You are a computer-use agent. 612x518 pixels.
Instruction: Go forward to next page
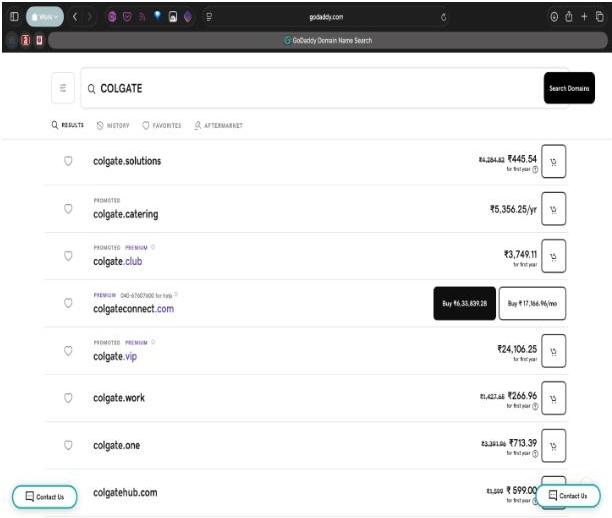90,17
